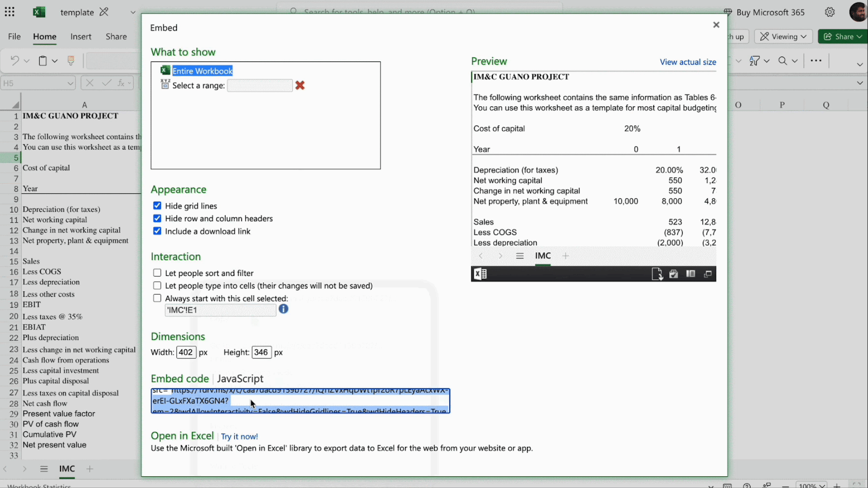Open the Insert ribbon tab
This screenshot has height=488, width=868.
click(x=81, y=36)
